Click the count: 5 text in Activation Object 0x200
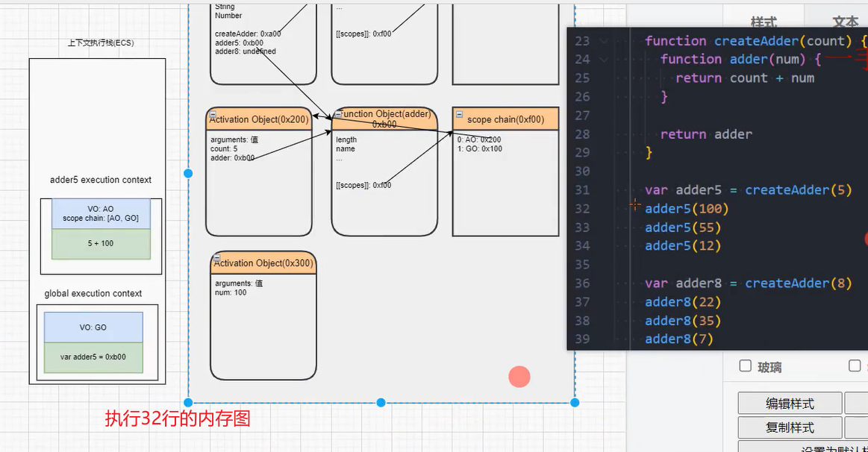 pyautogui.click(x=224, y=149)
